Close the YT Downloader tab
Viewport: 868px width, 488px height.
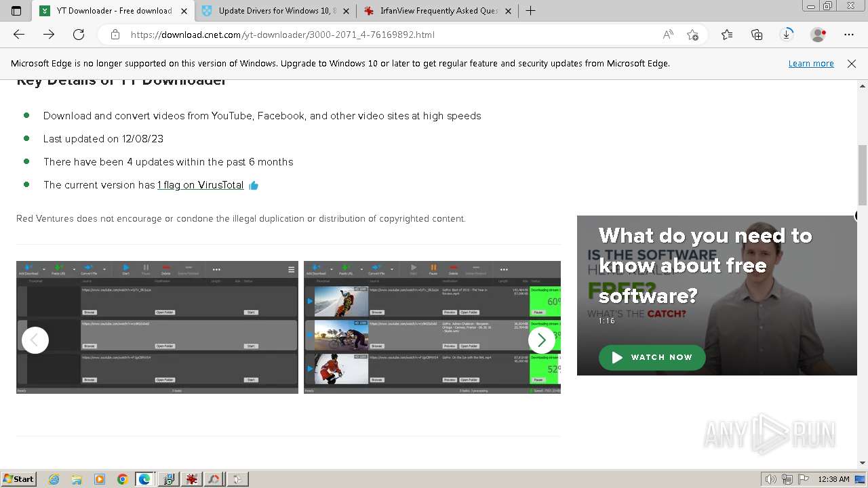pos(184,11)
